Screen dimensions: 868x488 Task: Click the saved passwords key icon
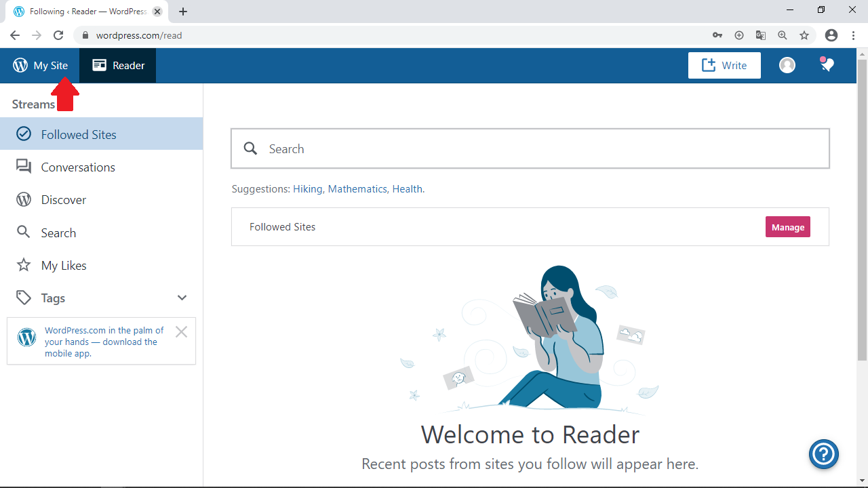pos(717,35)
